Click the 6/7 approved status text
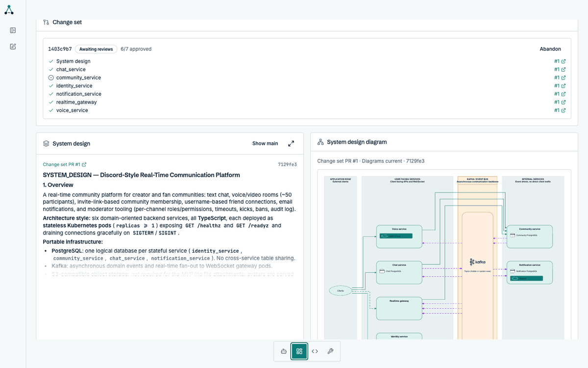 [x=136, y=49]
